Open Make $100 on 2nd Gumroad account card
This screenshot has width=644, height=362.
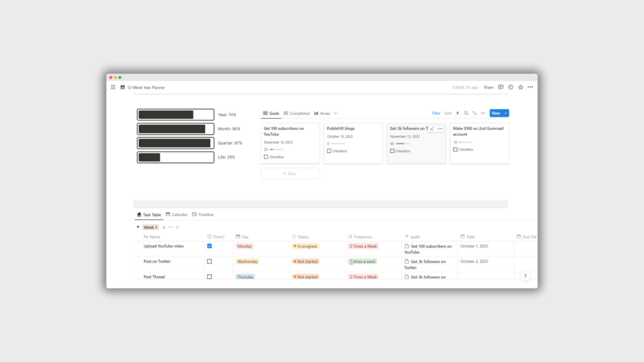479,144
